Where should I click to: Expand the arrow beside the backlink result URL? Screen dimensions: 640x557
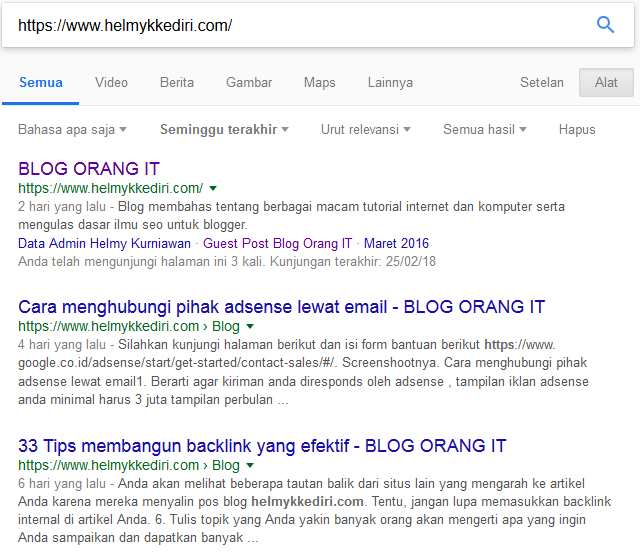(x=250, y=465)
